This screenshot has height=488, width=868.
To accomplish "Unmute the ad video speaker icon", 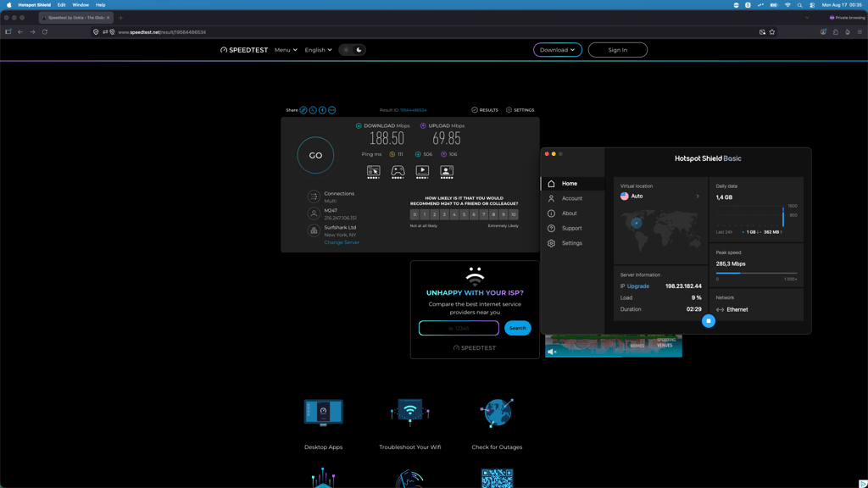I will point(551,352).
